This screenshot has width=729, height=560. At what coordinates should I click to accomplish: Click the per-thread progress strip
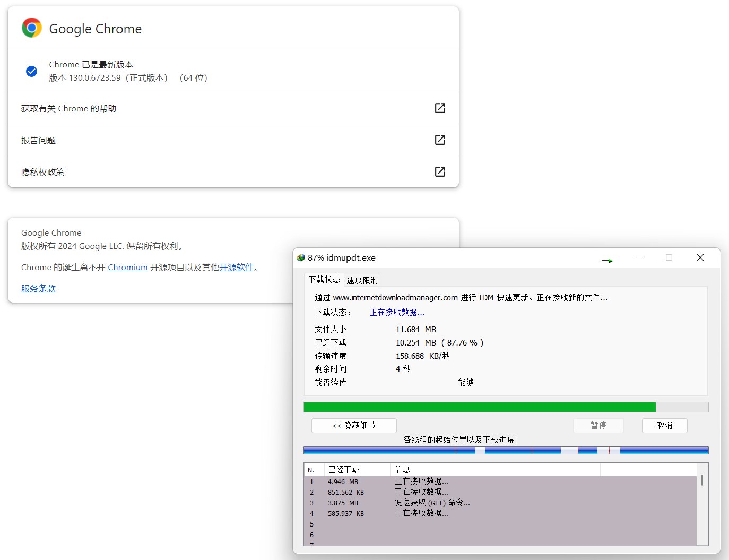506,450
